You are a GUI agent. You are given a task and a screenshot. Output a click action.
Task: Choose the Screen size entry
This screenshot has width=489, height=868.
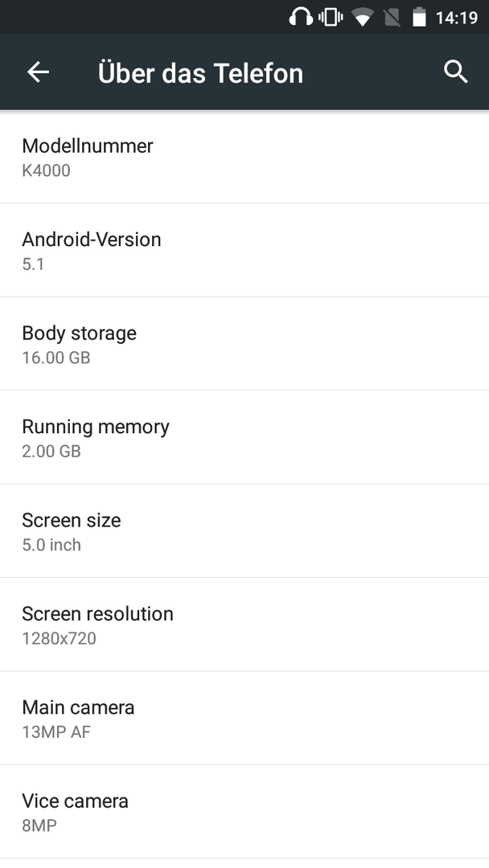coord(244,531)
